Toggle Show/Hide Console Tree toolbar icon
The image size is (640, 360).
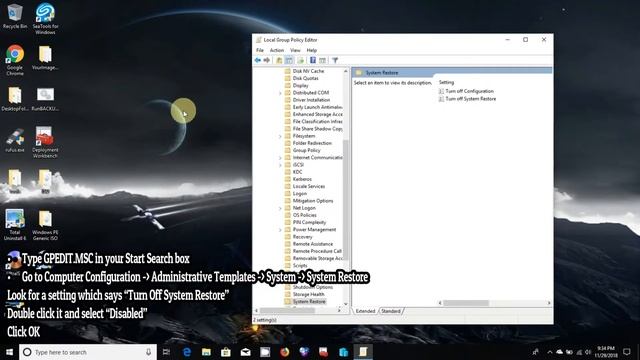[289, 60]
